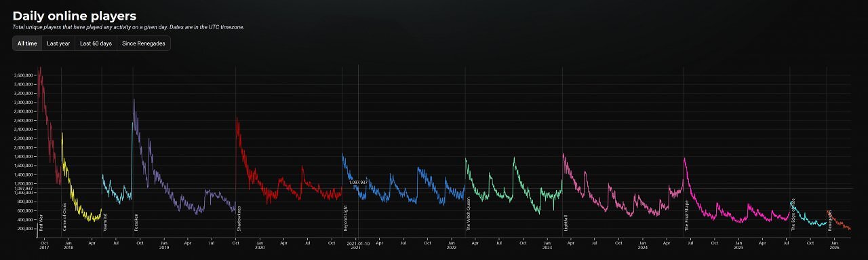Image resolution: width=868 pixels, height=260 pixels.
Task: Switch to Last 60 days tab
Action: pyautogui.click(x=96, y=43)
